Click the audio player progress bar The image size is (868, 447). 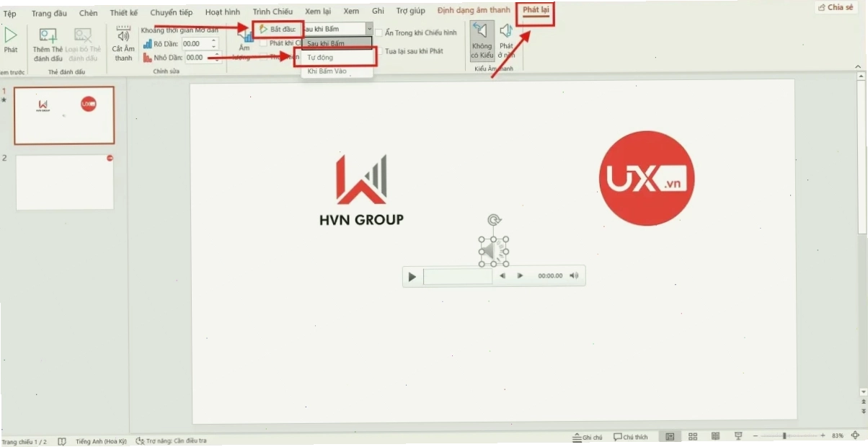[x=458, y=276]
